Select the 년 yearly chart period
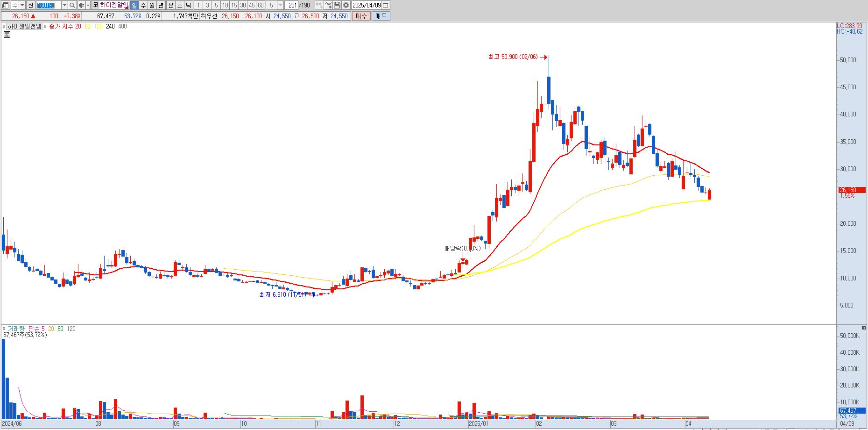 point(161,5)
